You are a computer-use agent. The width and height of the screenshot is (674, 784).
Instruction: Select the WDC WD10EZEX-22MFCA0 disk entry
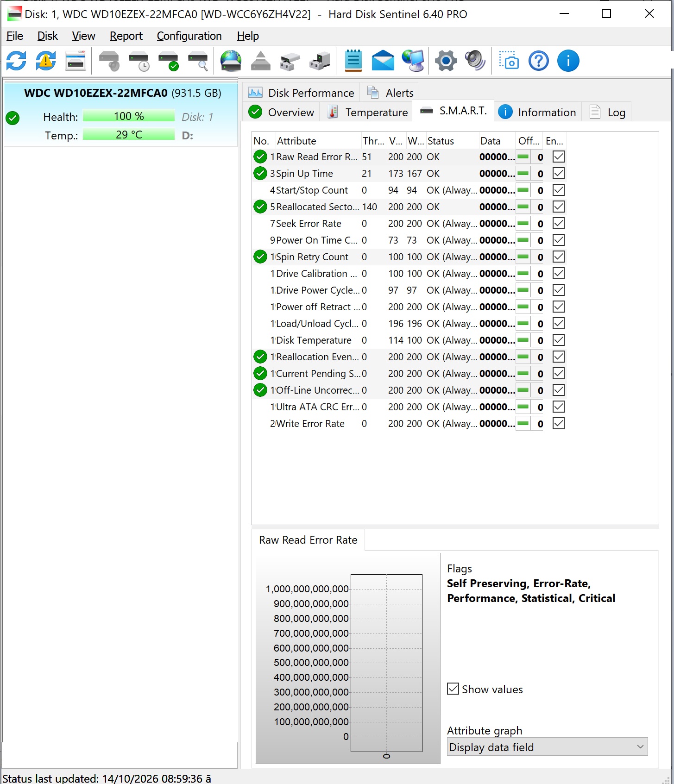121,114
